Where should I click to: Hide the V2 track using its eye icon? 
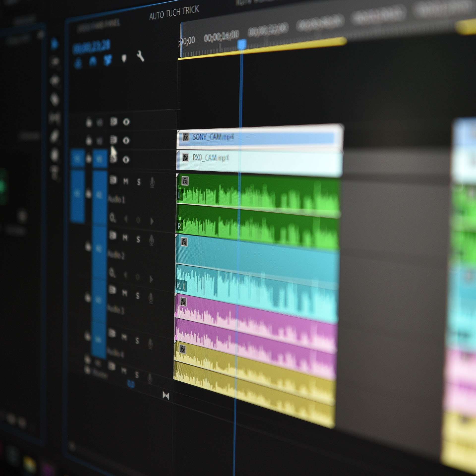coord(126,141)
